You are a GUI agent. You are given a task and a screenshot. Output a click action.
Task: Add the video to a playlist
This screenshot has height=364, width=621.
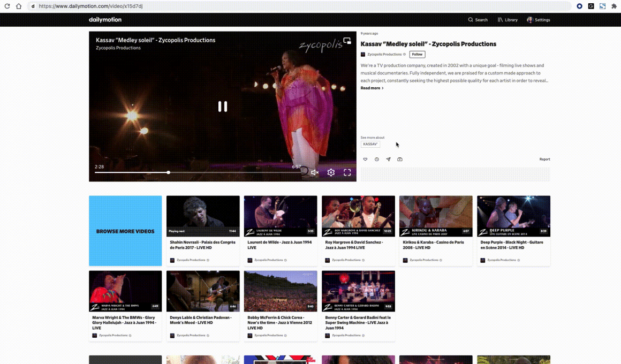click(400, 160)
